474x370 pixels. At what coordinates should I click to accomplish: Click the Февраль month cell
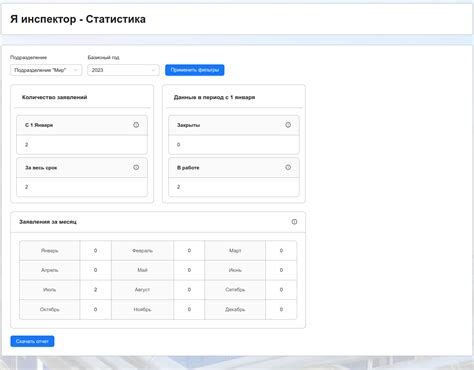(x=142, y=250)
